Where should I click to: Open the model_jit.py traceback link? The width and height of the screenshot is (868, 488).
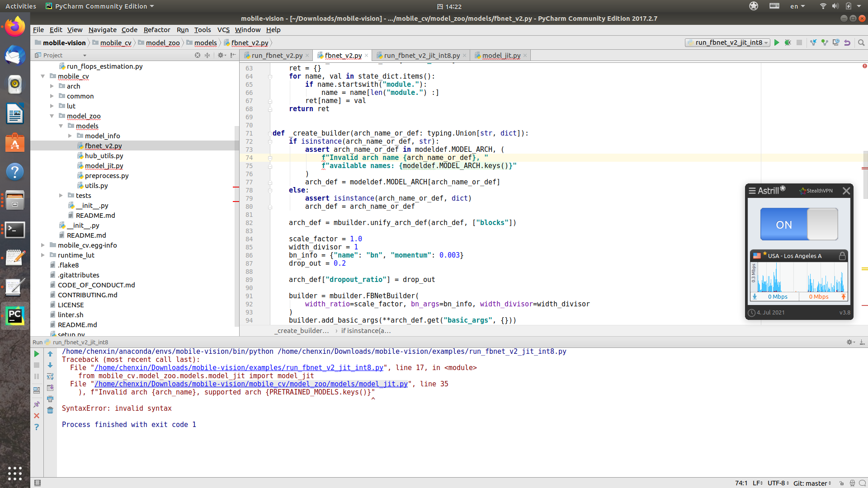(251, 384)
